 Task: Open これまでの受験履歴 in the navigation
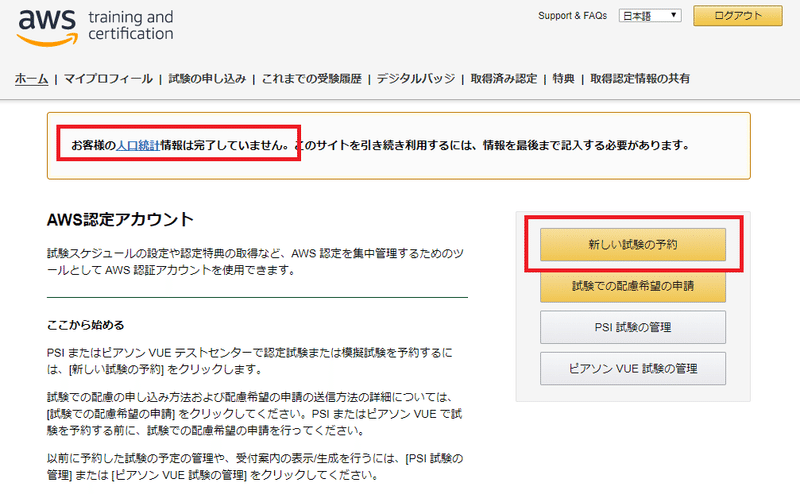point(312,79)
